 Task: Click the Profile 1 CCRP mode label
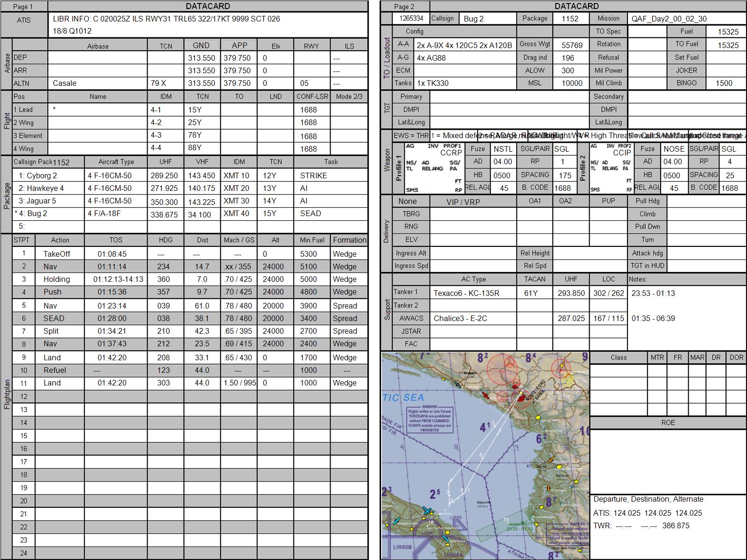click(451, 153)
